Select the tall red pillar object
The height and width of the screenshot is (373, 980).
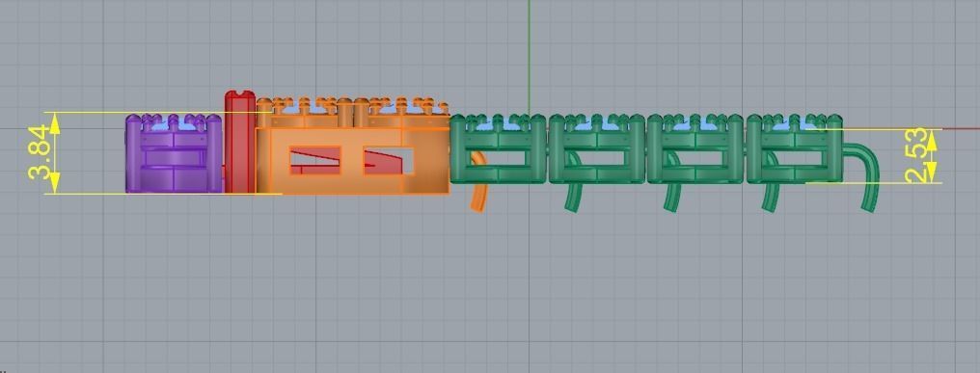tap(240, 142)
